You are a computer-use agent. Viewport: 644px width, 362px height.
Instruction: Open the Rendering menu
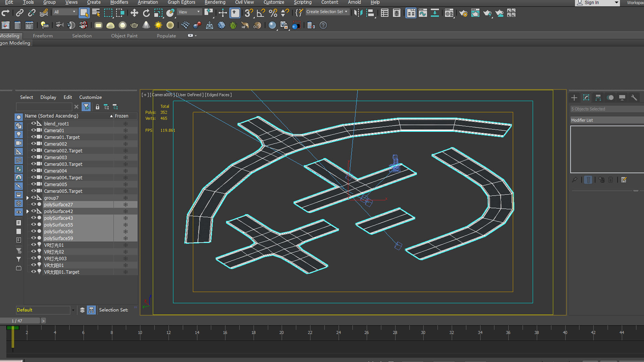tap(215, 2)
